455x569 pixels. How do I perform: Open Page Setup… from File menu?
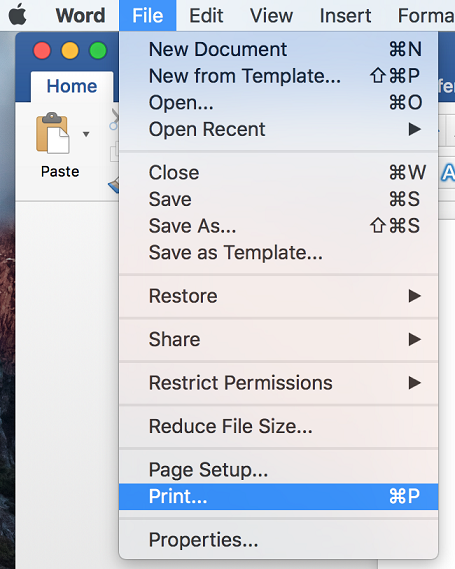[278, 470]
